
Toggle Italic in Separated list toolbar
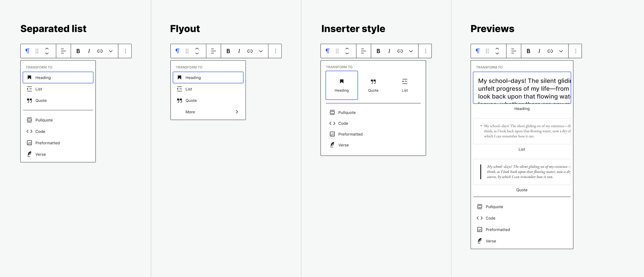click(x=89, y=51)
